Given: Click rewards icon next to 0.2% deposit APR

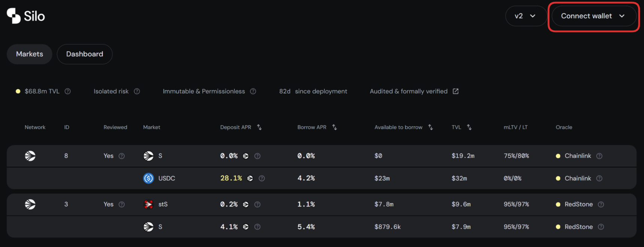Looking at the screenshot, I should pyautogui.click(x=246, y=204).
